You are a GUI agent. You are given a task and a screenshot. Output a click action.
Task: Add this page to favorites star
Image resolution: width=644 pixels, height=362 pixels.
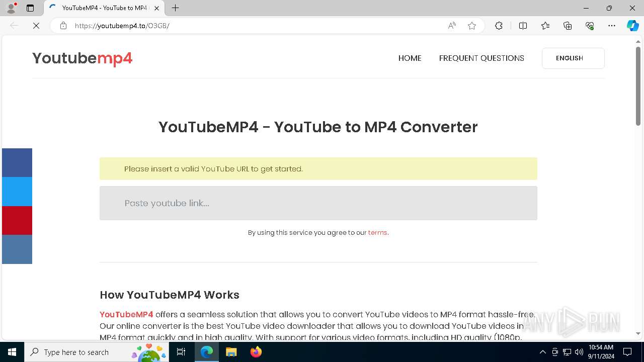point(472,26)
